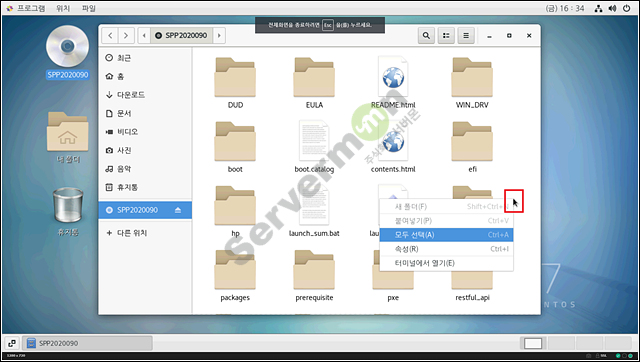
Task: Click the SPP2020090 path bar button
Action: pyautogui.click(x=182, y=36)
